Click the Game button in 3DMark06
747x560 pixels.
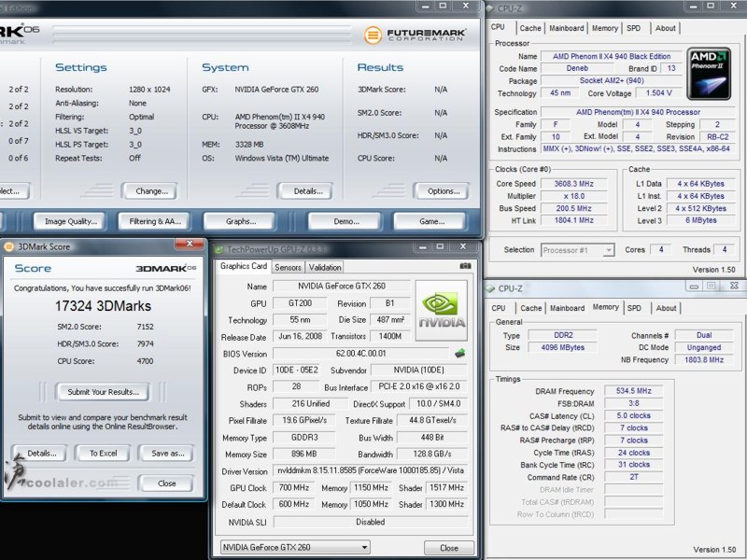431,221
